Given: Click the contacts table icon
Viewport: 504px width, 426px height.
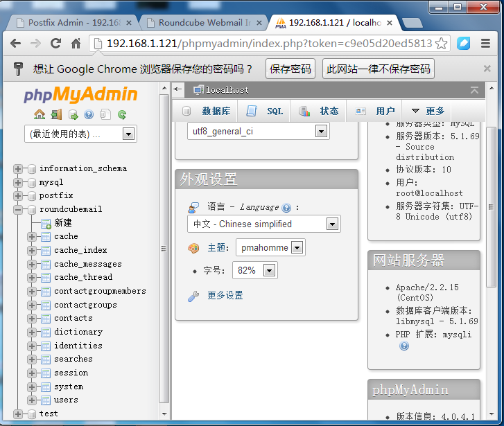Looking at the screenshot, I should [46, 319].
